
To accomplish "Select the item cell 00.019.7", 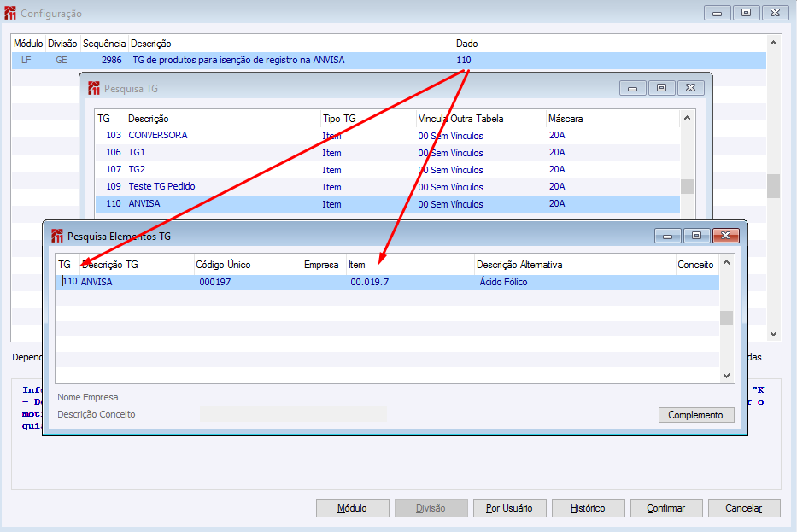I will tap(370, 282).
